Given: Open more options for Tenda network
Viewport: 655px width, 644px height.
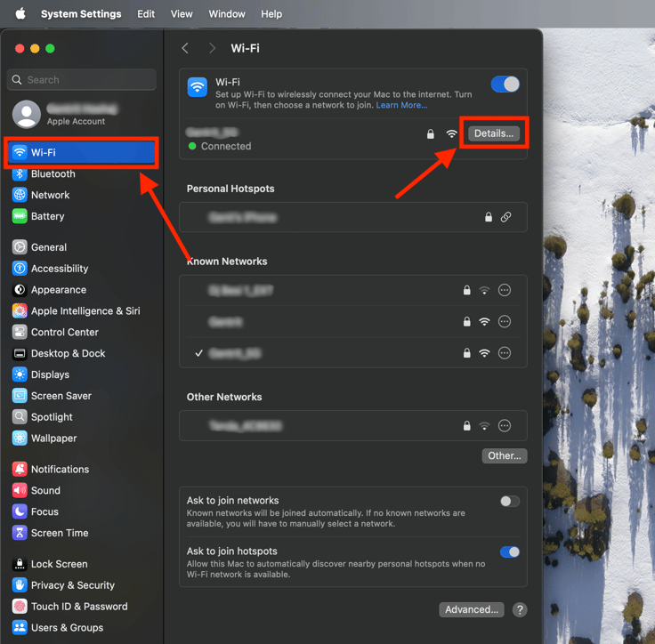Looking at the screenshot, I should (x=505, y=426).
